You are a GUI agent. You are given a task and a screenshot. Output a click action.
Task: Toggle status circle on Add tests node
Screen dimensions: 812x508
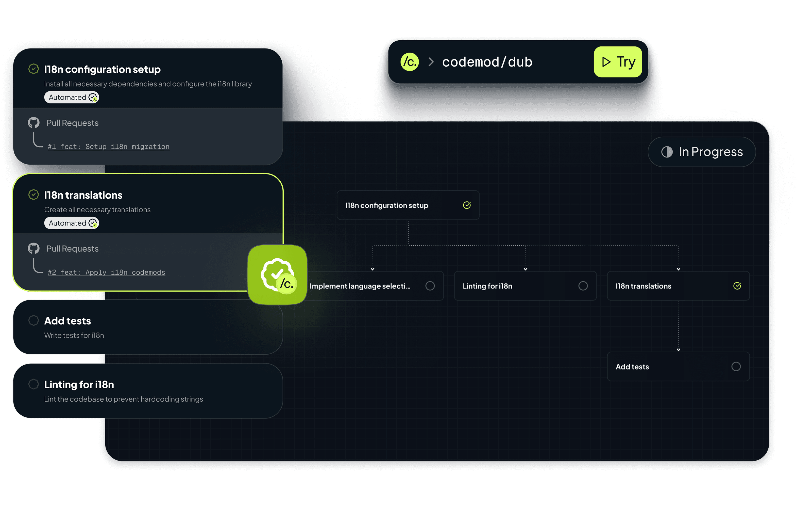(736, 367)
